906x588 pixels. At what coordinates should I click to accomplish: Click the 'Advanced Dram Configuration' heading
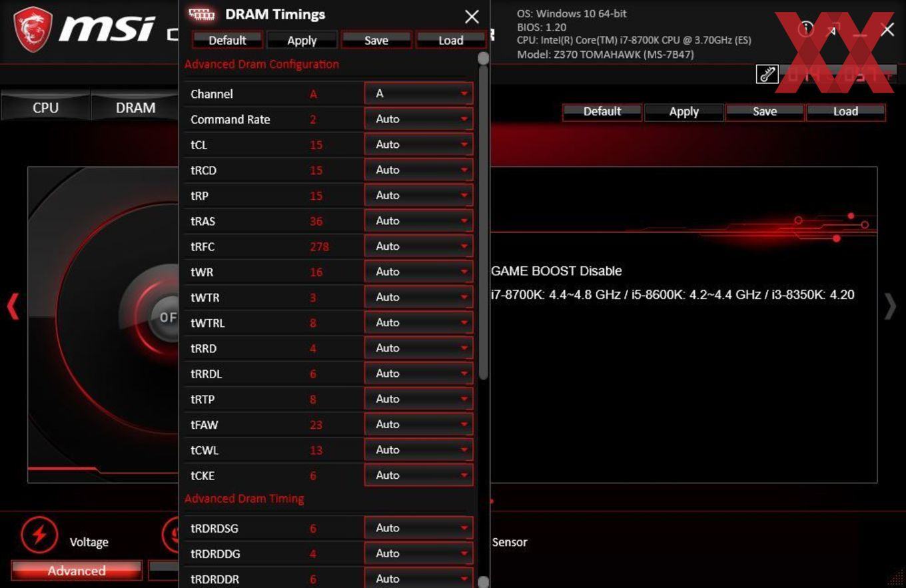click(262, 64)
